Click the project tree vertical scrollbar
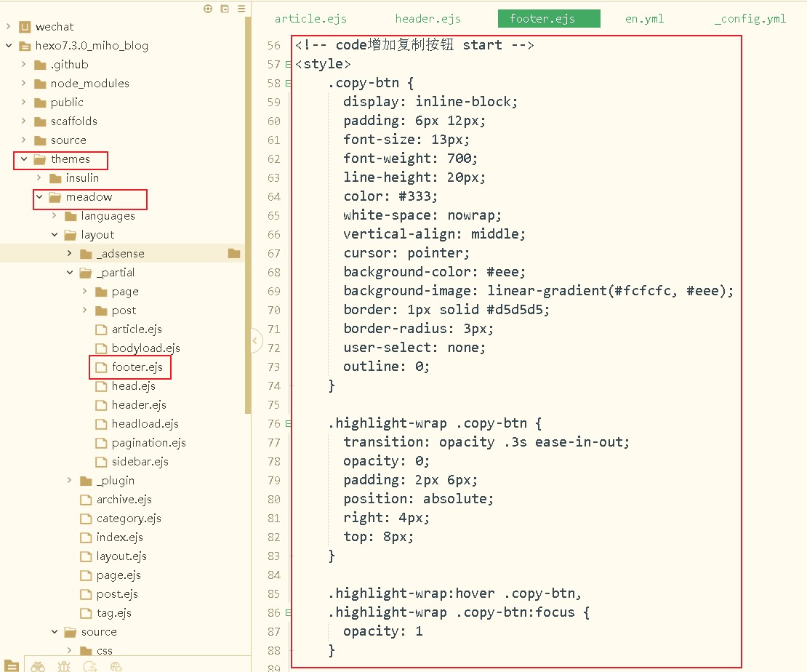 click(248, 218)
